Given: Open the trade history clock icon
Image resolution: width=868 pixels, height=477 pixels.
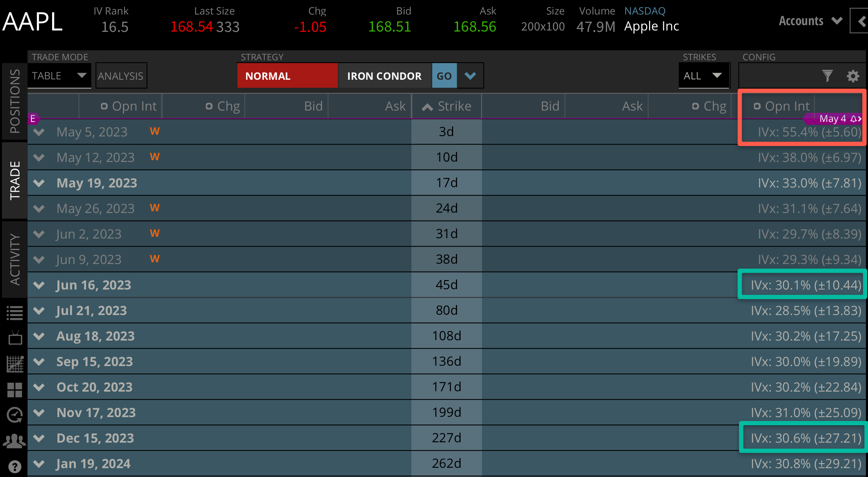Looking at the screenshot, I should point(14,414).
